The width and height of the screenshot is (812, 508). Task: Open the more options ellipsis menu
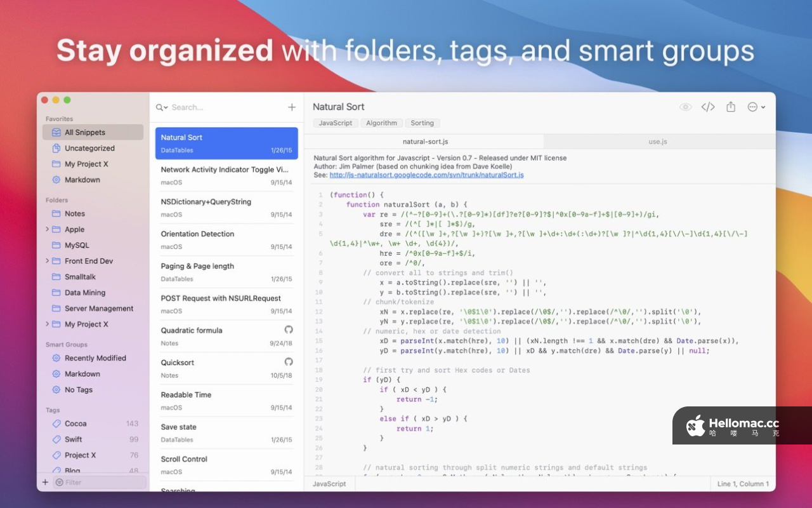click(756, 107)
